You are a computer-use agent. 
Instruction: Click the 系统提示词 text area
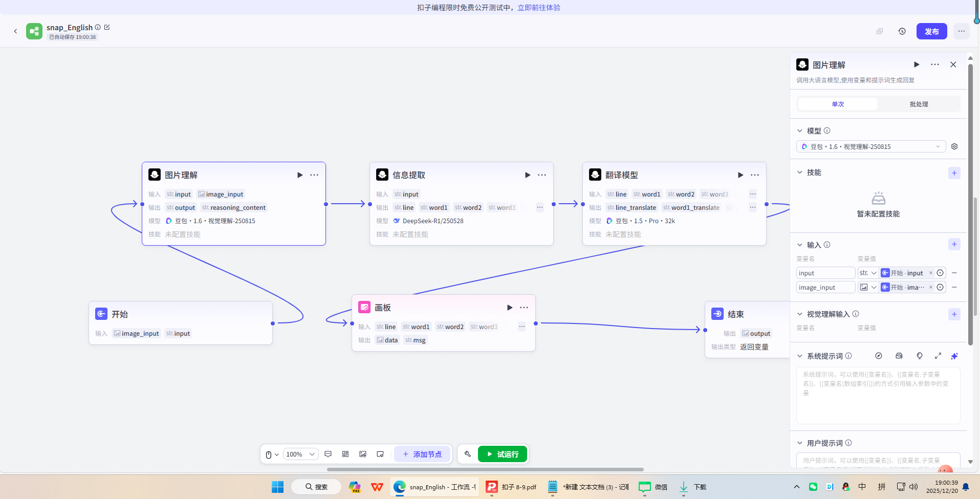[x=878, y=395]
